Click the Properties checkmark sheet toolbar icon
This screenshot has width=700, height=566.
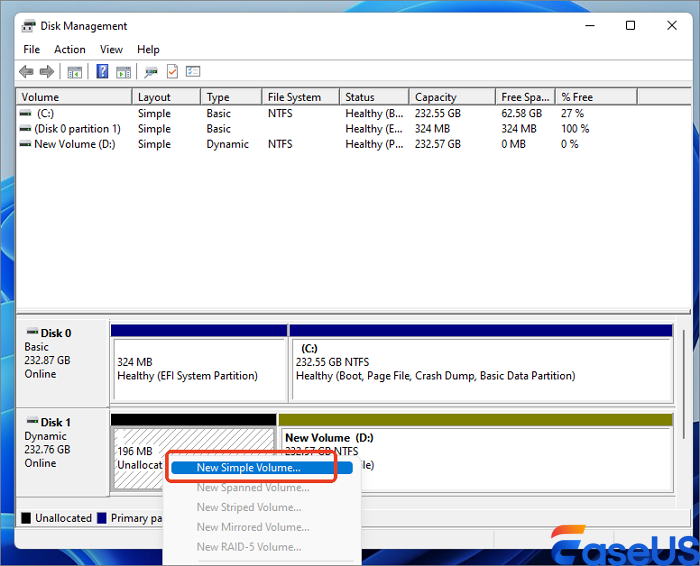172,71
